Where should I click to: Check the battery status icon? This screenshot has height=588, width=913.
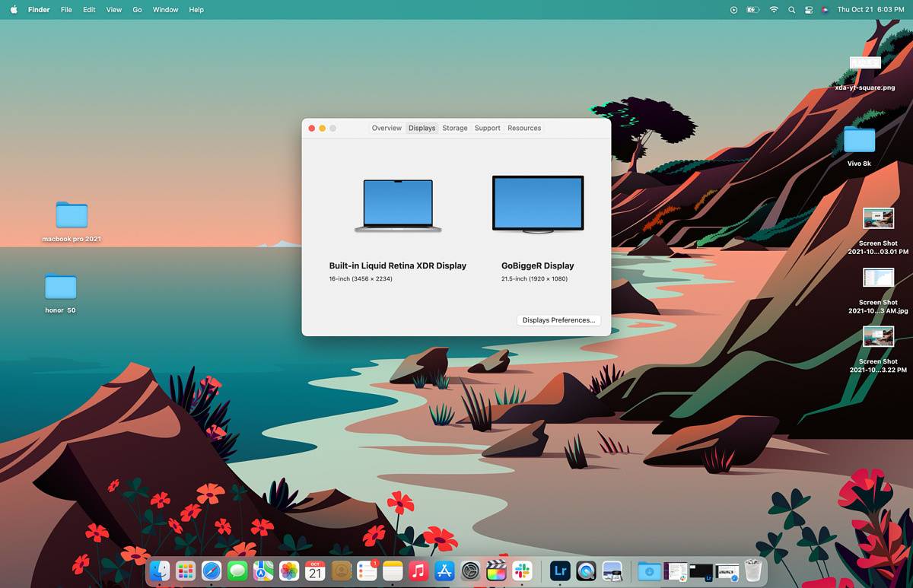753,10
